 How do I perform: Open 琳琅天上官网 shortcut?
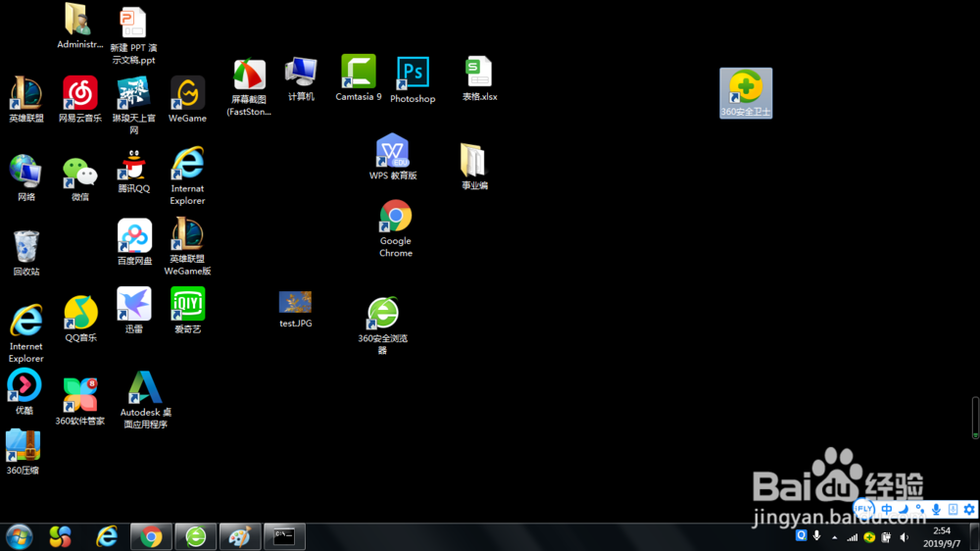pyautogui.click(x=133, y=105)
